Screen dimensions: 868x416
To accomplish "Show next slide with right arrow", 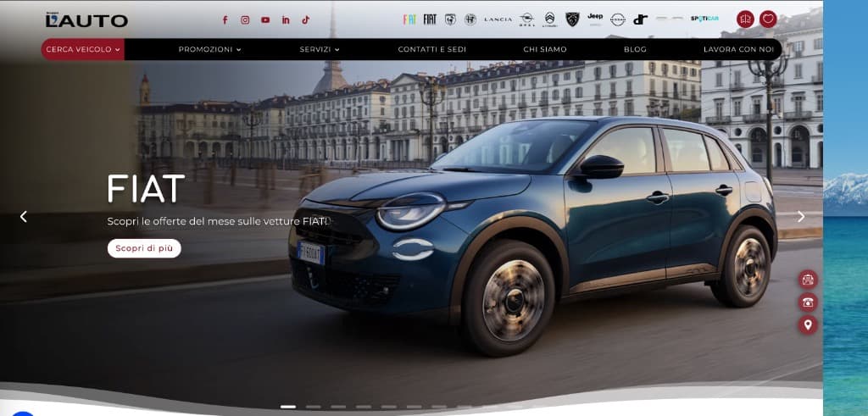I will point(801,217).
